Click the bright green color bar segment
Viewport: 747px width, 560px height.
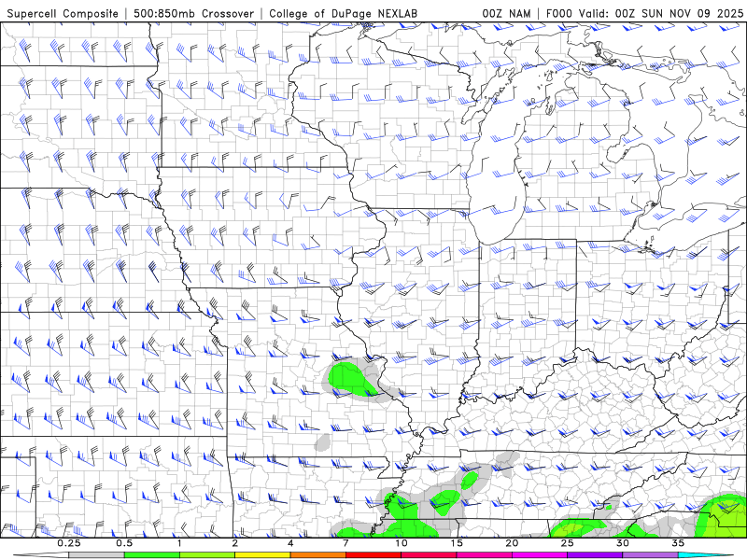(151, 555)
